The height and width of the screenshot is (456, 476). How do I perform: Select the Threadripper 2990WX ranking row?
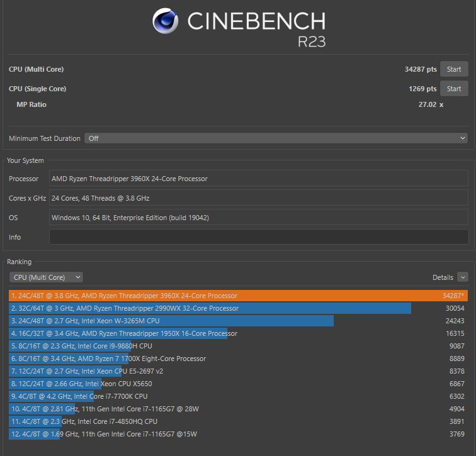tap(238, 308)
